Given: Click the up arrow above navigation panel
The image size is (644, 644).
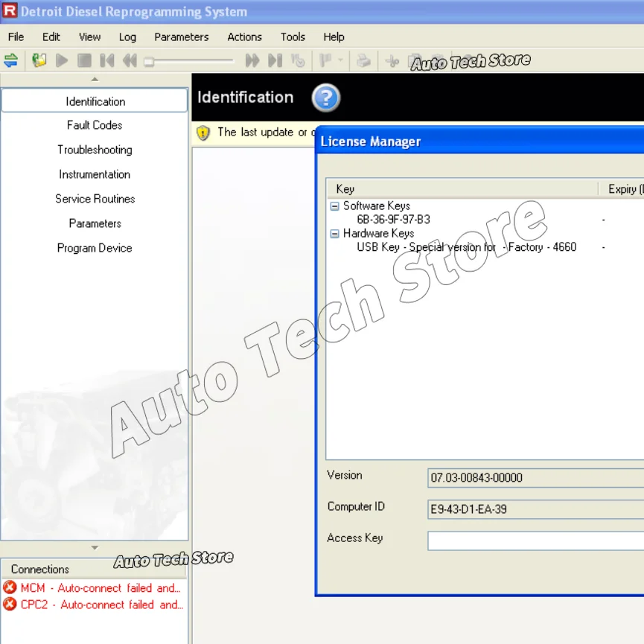Looking at the screenshot, I should click(95, 79).
